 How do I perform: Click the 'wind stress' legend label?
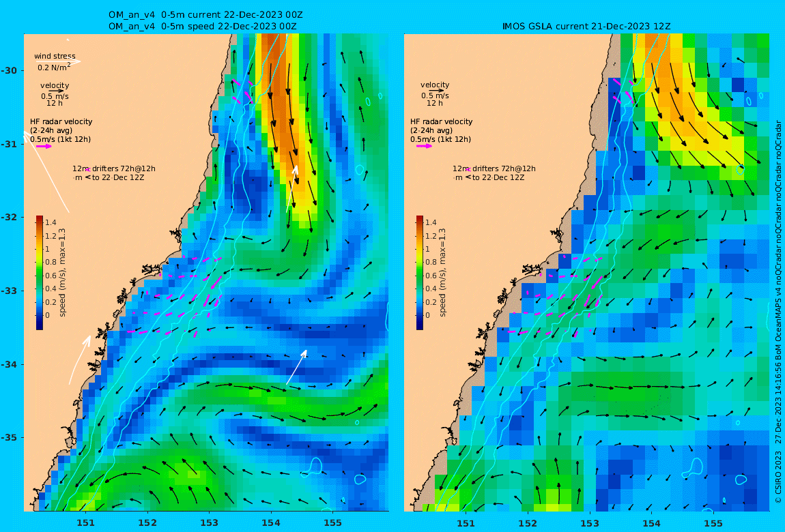coord(55,56)
